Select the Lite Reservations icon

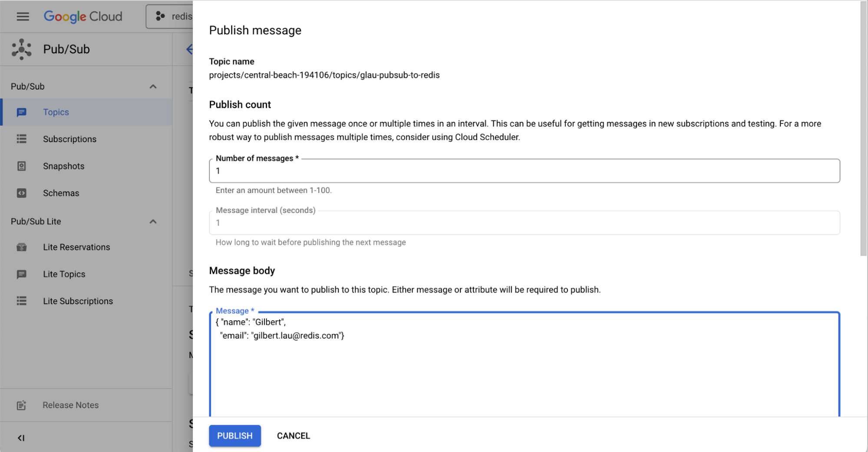pos(21,247)
